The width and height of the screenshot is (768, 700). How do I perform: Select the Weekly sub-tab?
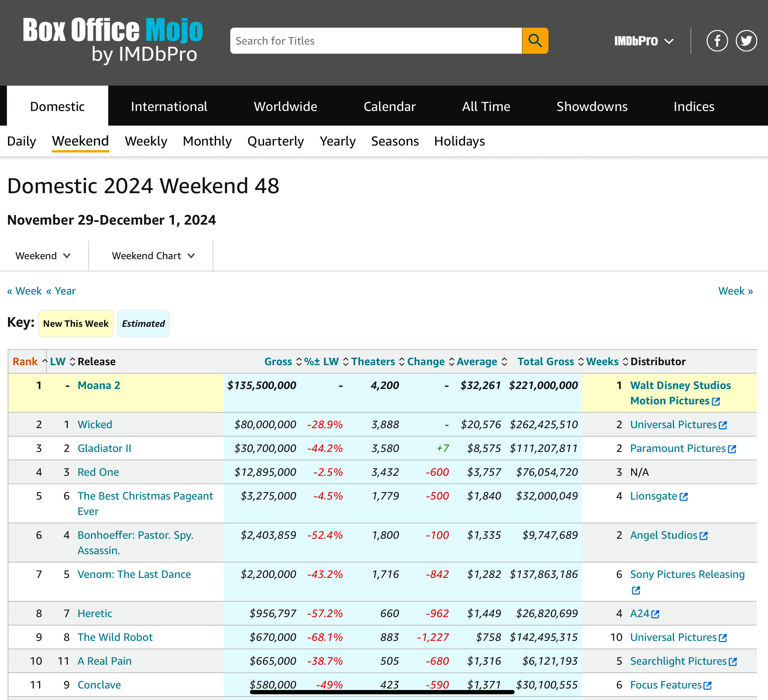146,141
